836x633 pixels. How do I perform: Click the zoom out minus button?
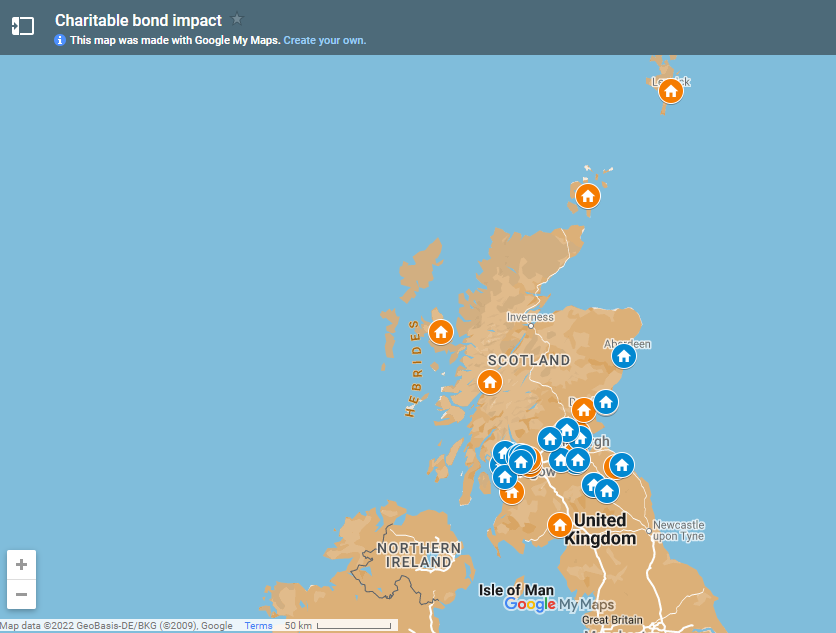point(21,594)
